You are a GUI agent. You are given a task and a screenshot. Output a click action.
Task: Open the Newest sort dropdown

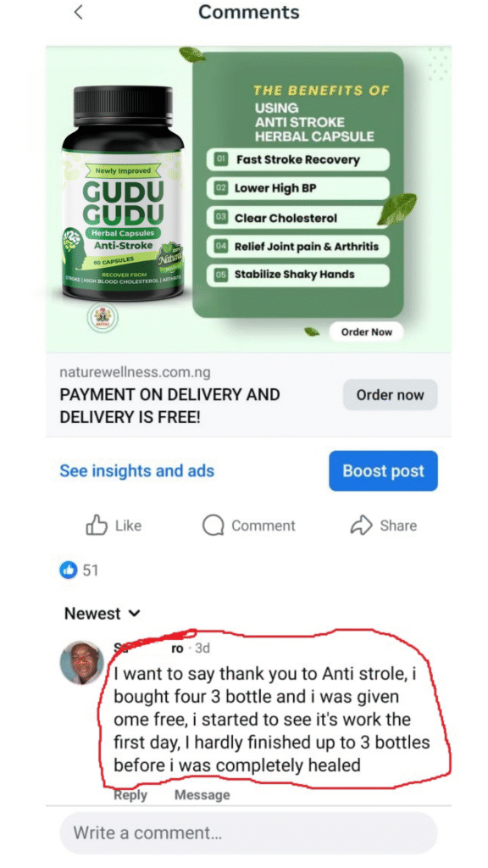click(x=103, y=614)
